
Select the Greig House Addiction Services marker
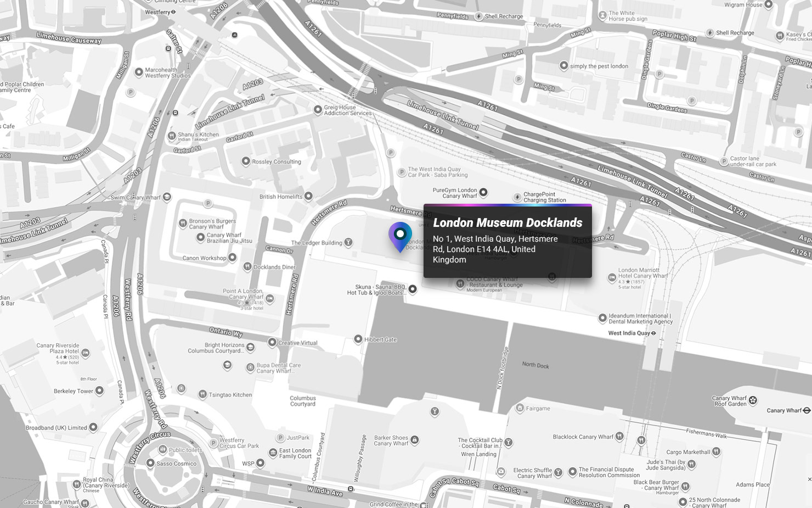tap(318, 110)
